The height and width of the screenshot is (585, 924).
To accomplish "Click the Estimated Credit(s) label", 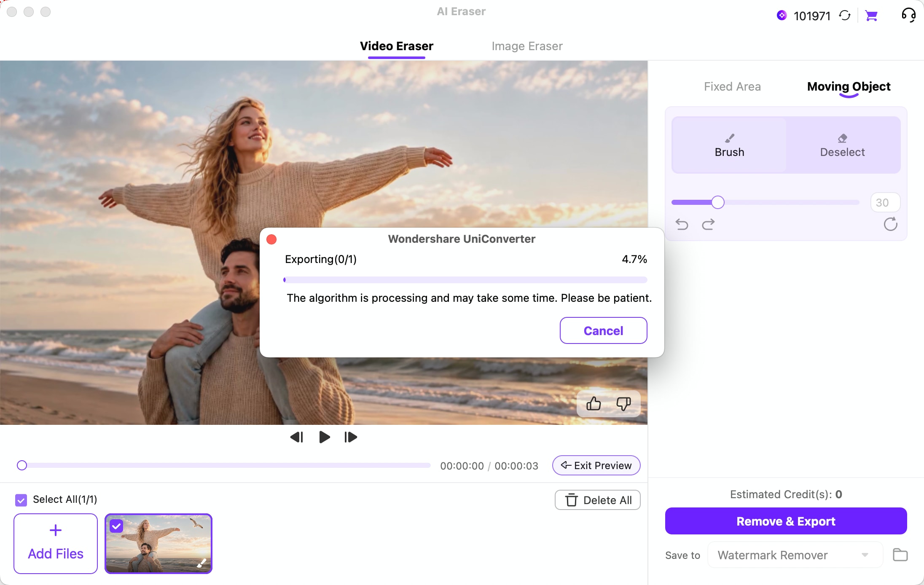I will [786, 494].
